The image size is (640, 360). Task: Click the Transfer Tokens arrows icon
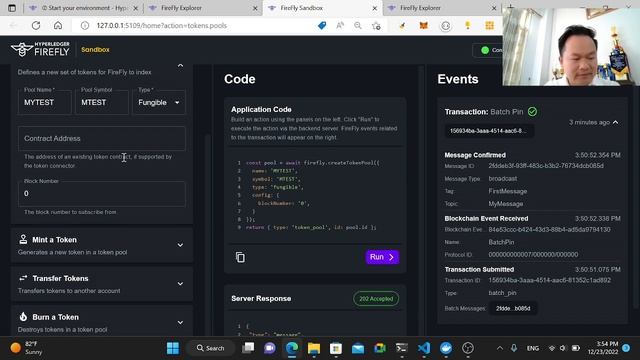click(23, 278)
